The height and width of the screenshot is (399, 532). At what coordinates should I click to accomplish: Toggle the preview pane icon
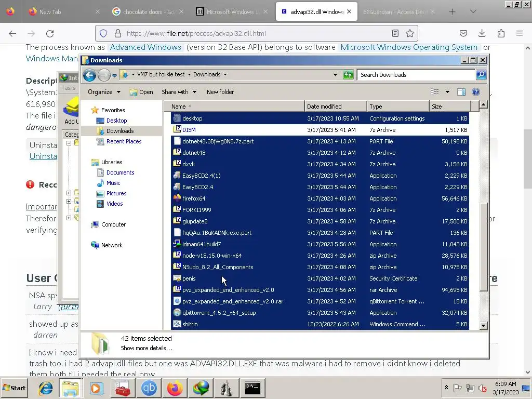tap(461, 92)
